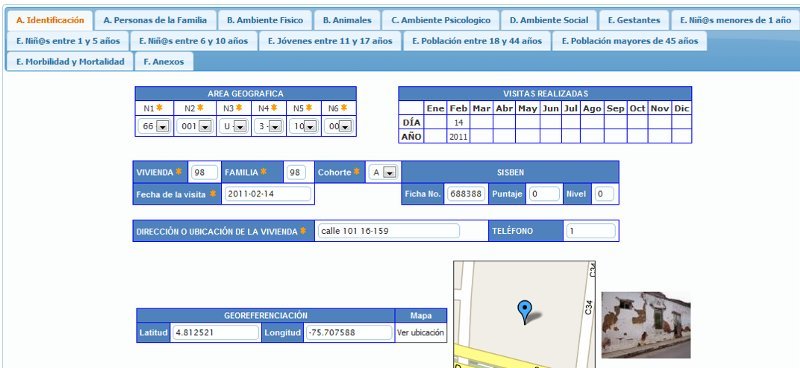Click the Mapa column header

pos(421,315)
